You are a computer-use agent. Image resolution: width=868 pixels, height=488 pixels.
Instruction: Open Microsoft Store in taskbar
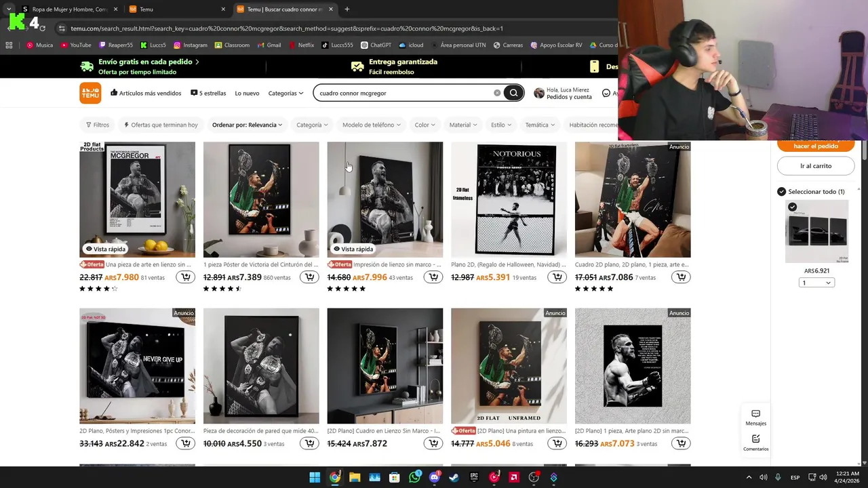coord(395,477)
